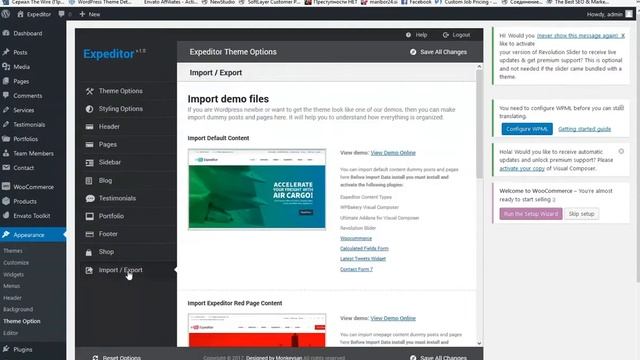Click the Skip setup button
Viewport: 640px width, 360px height.
click(581, 214)
